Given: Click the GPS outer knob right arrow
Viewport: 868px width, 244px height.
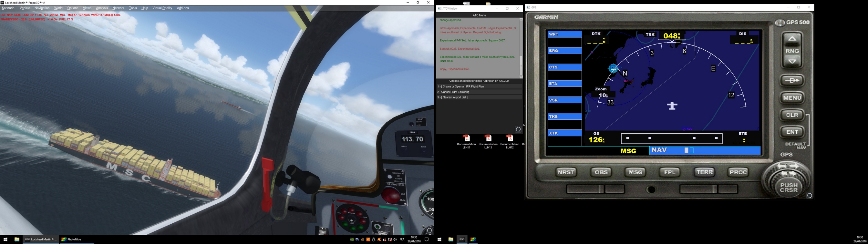Looking at the screenshot, I should click(794, 166).
